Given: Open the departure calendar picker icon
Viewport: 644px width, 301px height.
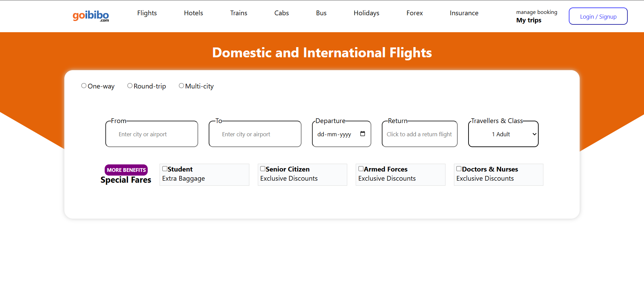Looking at the screenshot, I should 362,134.
